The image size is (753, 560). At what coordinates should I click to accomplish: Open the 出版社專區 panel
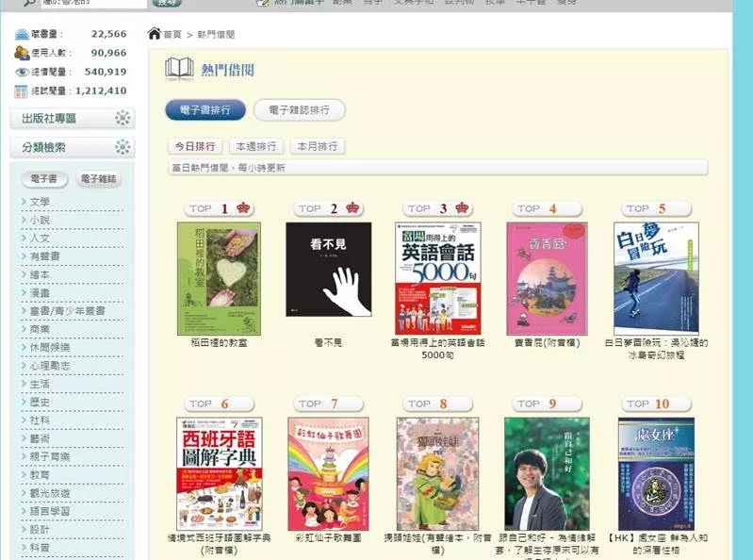[x=72, y=118]
